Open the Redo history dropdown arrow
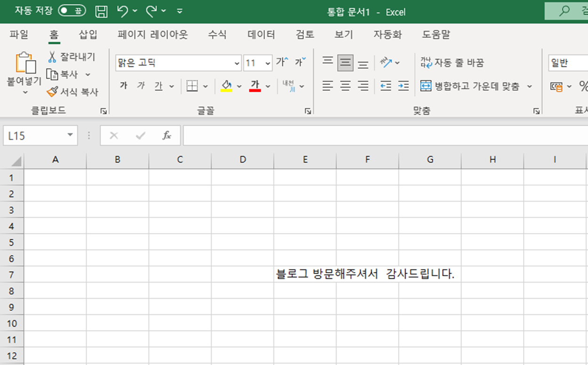Image resolution: width=588 pixels, height=365 pixels. [164, 11]
